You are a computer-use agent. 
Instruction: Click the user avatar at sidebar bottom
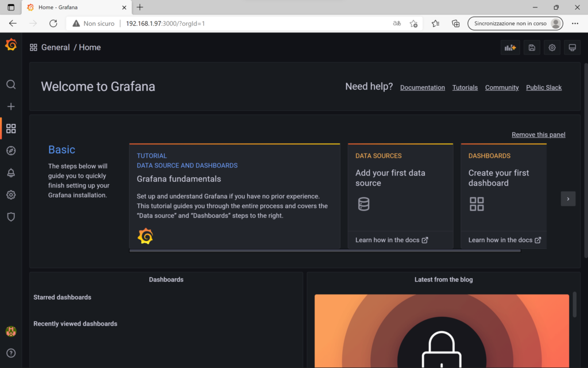point(11,331)
